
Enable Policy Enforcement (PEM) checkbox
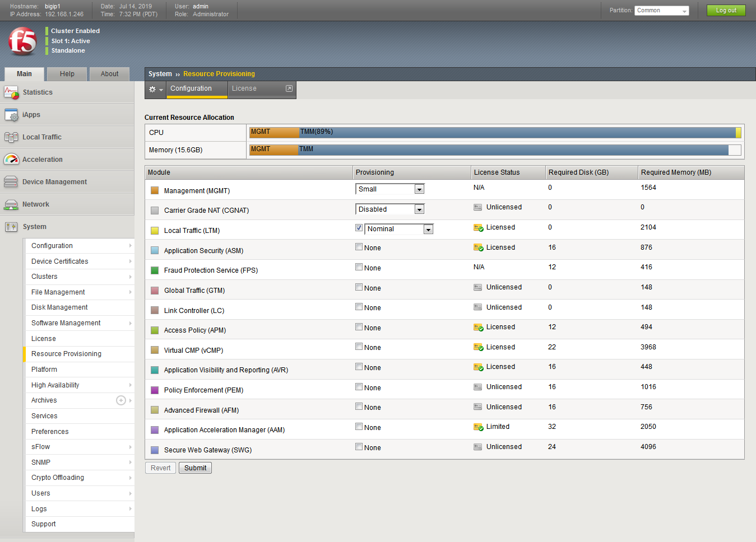point(359,387)
